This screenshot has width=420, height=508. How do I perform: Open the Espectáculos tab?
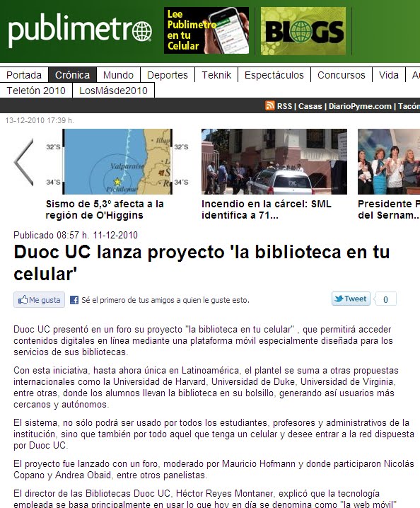tap(274, 75)
